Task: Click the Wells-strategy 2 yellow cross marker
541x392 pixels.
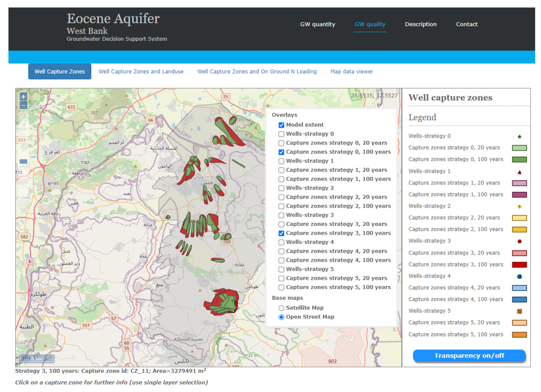Action: (519, 207)
